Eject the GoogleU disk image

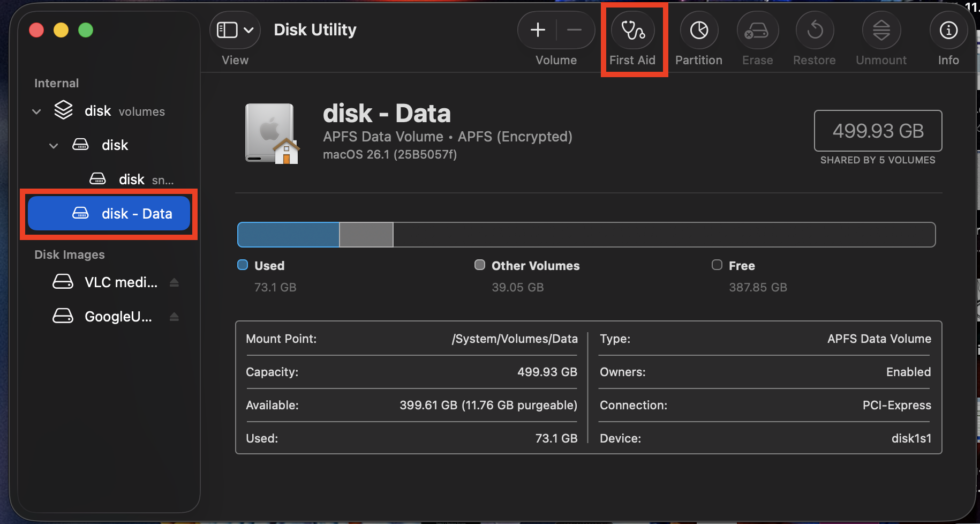174,316
